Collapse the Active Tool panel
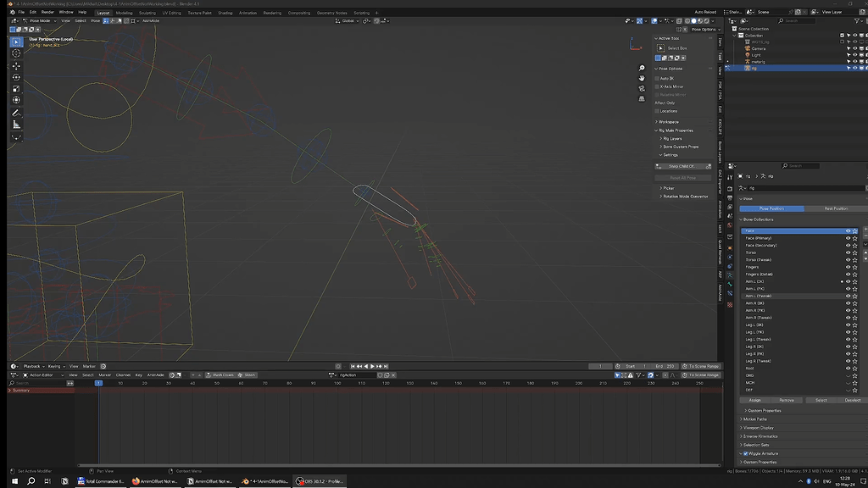This screenshot has height=488, width=868. click(x=668, y=38)
